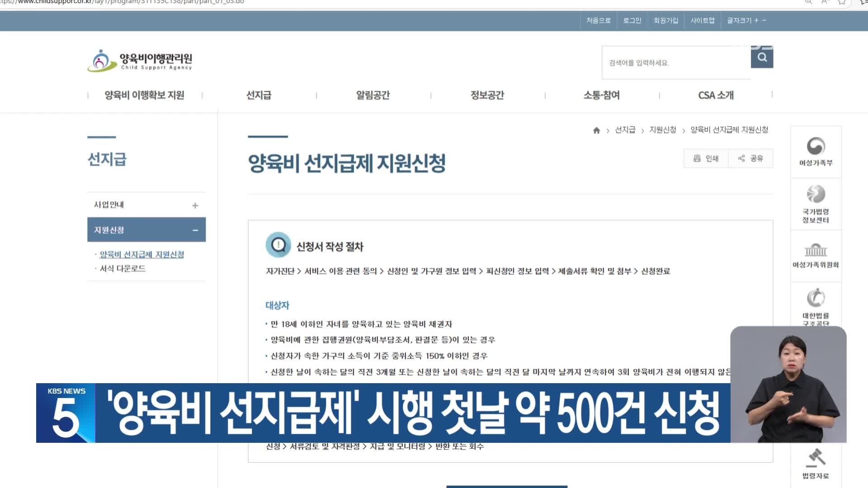Open 서식 다운로드 sidebar link

(x=123, y=268)
